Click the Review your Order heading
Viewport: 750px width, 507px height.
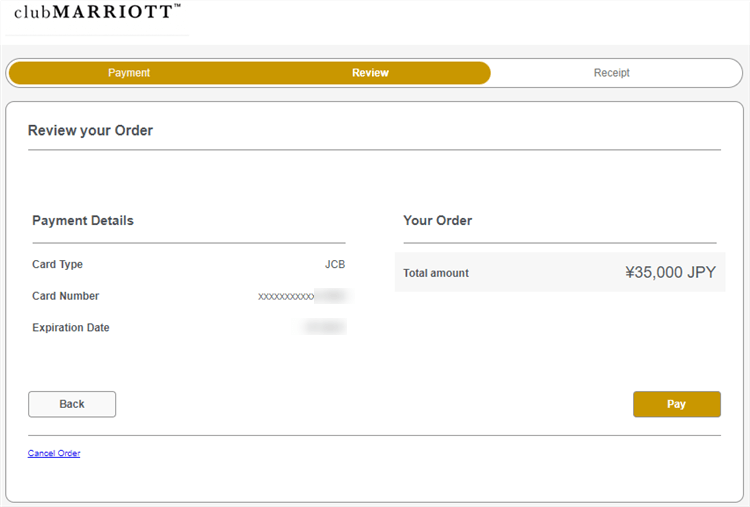click(x=90, y=130)
